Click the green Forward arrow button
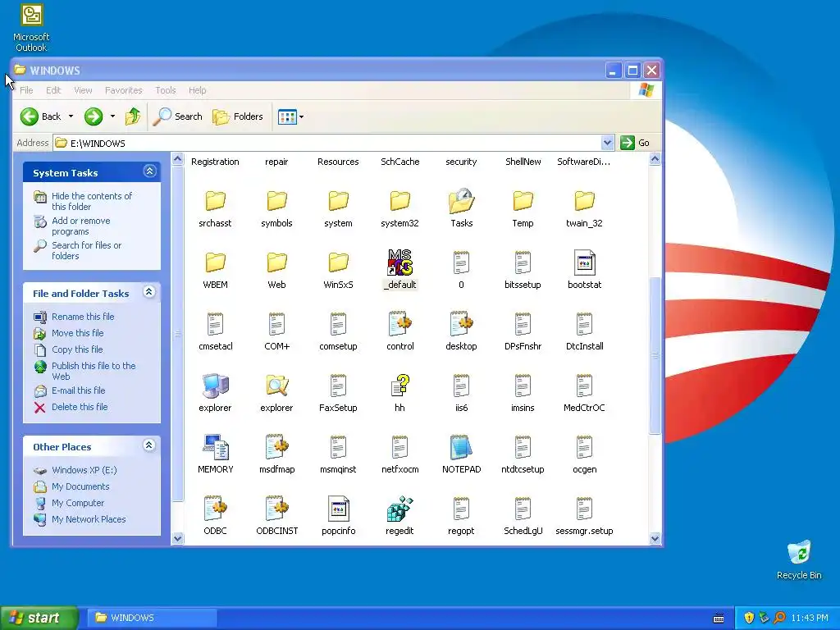 coord(94,116)
